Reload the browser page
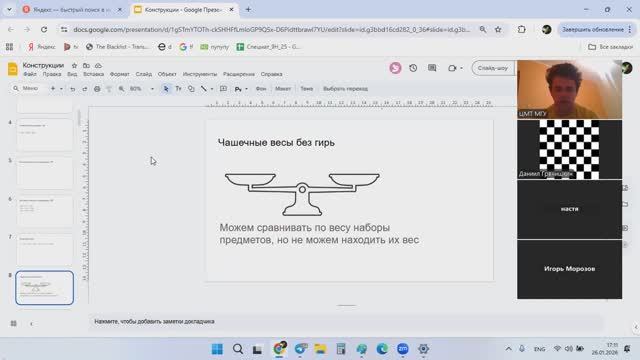Screen dimensions: 640x360 click(44, 29)
